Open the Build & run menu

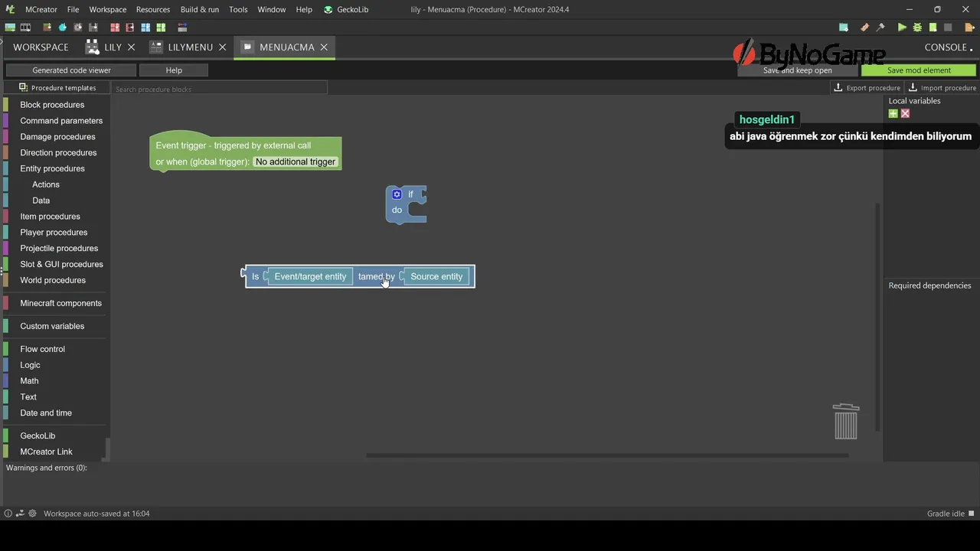[x=200, y=9]
